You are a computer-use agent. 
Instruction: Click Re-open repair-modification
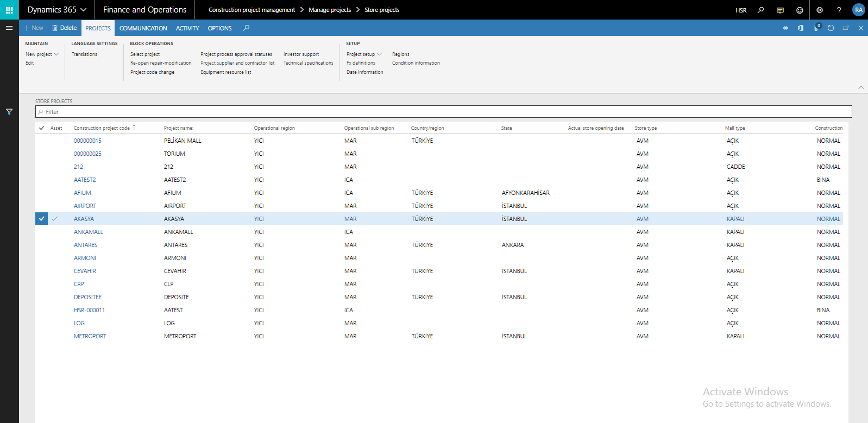click(x=161, y=63)
